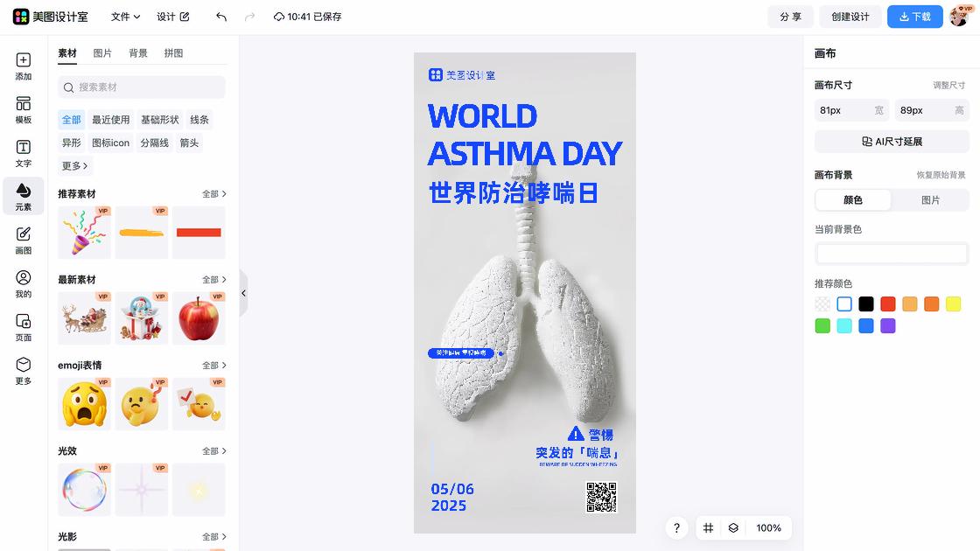980x551 pixels.
Task: Choose the black recommended color
Action: coord(865,304)
